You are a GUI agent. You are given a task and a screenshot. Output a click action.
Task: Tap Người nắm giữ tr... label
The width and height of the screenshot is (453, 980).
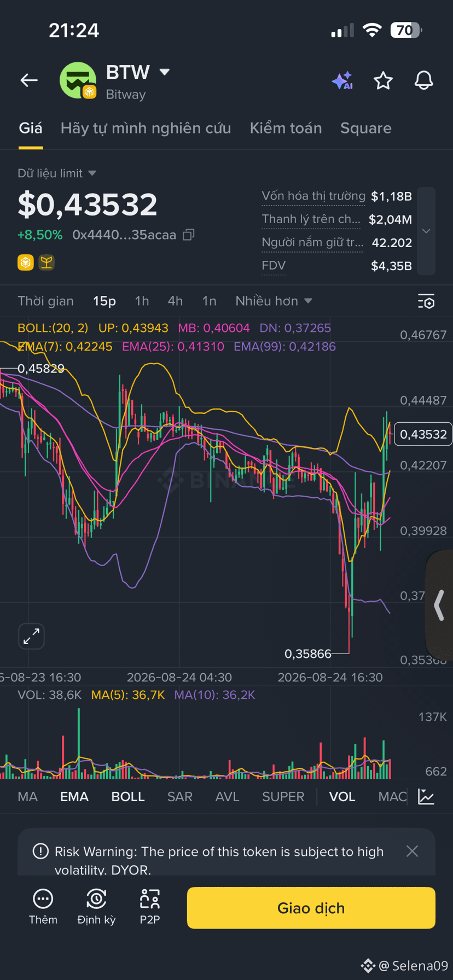point(312,242)
